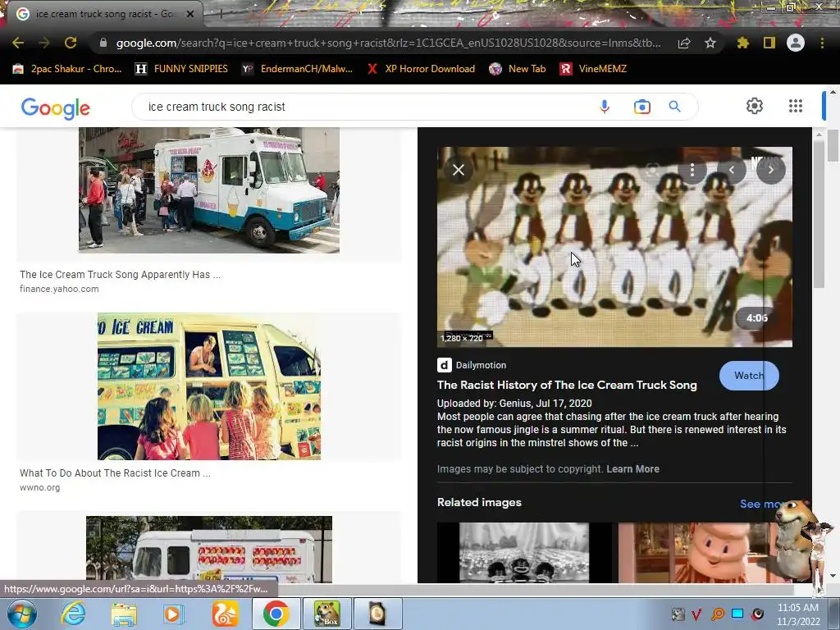Go back using the browser back arrow
Screen dimensions: 840x630
click(x=18, y=43)
